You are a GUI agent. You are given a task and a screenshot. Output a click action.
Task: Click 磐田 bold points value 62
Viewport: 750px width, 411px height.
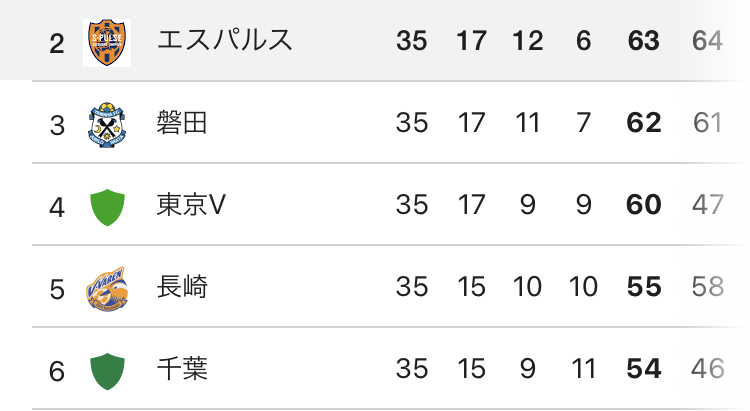[643, 122]
